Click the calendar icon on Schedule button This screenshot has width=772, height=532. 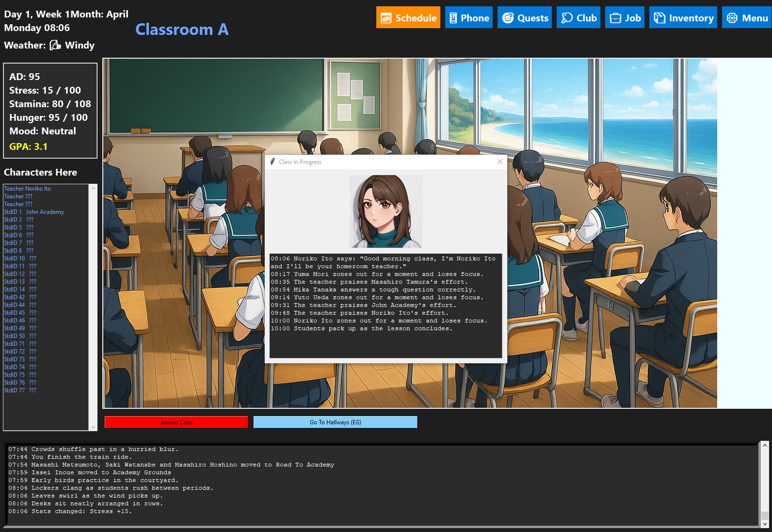(386, 18)
